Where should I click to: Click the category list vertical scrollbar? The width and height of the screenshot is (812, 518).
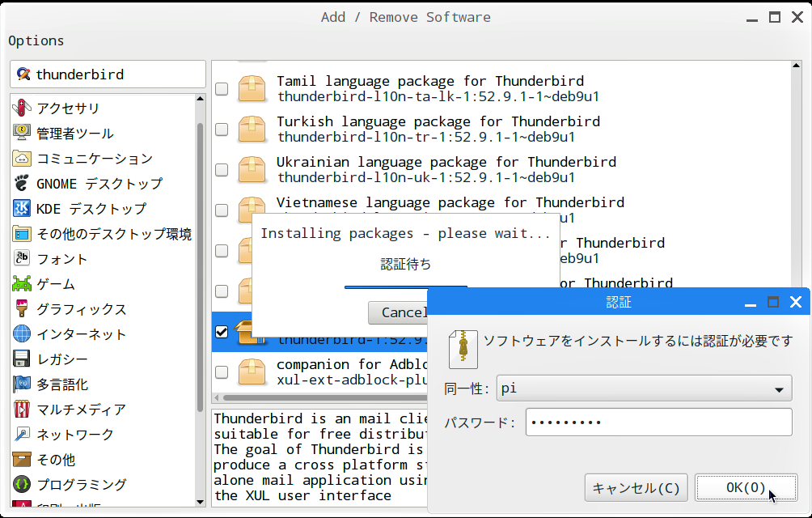pyautogui.click(x=201, y=267)
